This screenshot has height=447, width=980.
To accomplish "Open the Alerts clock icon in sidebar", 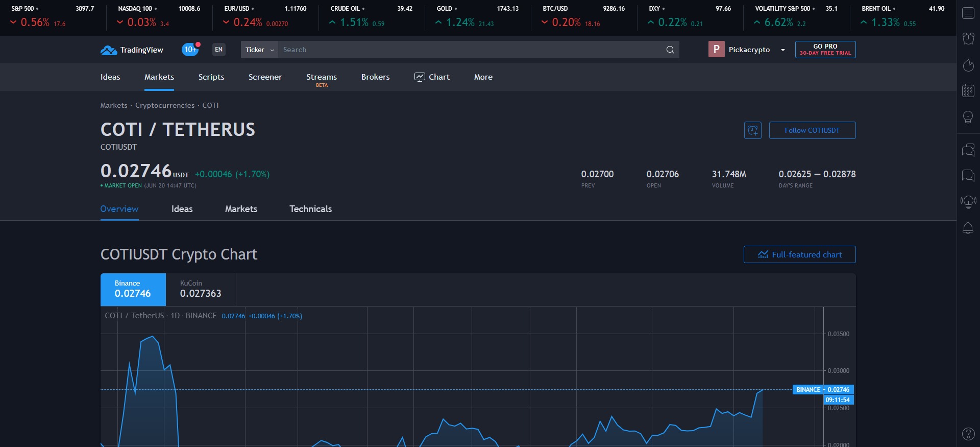I will (x=968, y=38).
